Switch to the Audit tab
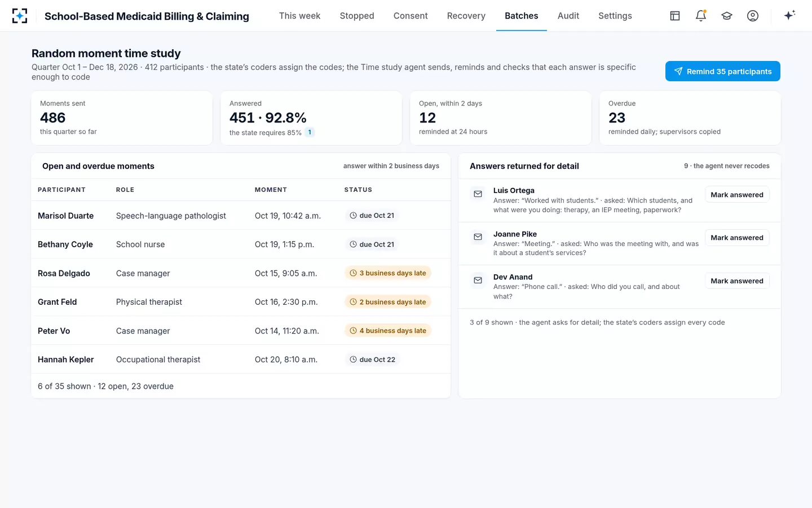 click(x=568, y=16)
